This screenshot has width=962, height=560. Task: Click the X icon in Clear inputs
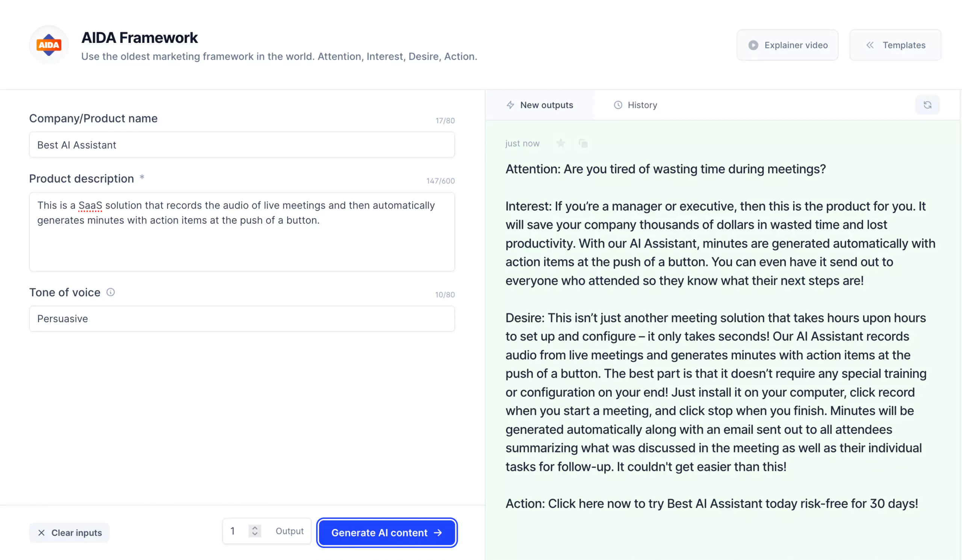[x=42, y=533]
